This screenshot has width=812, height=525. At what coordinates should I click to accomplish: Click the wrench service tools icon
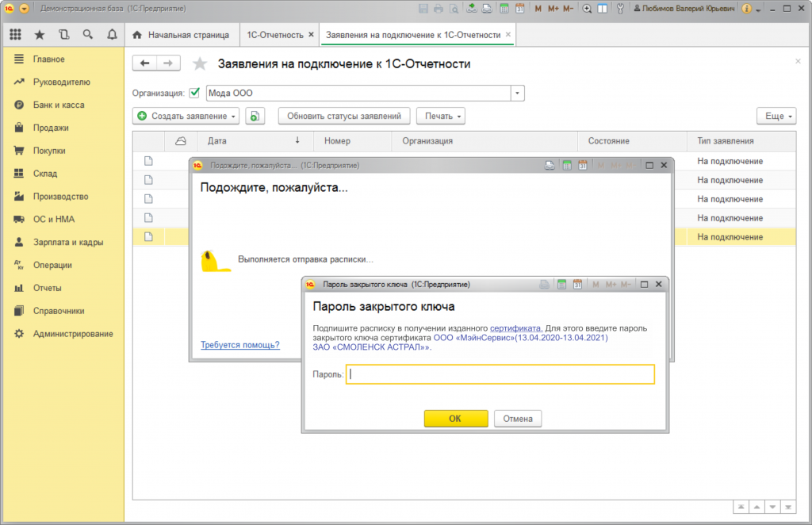[x=619, y=9]
